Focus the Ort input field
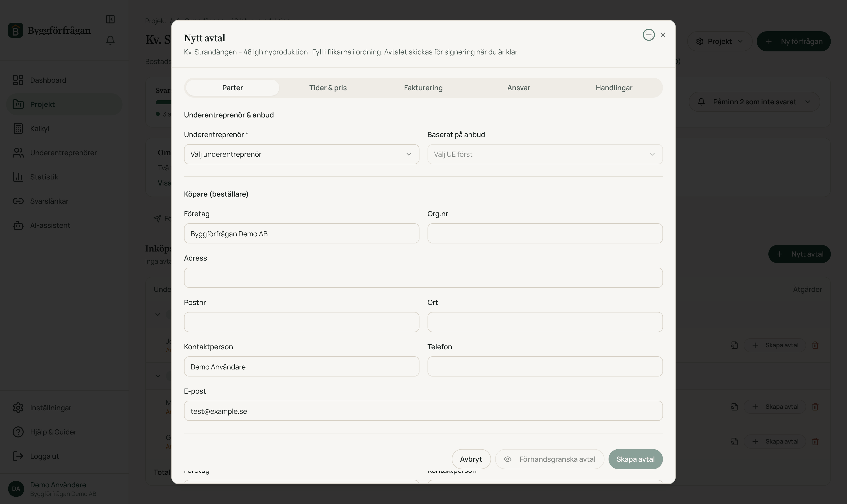The width and height of the screenshot is (847, 504). coord(545,322)
